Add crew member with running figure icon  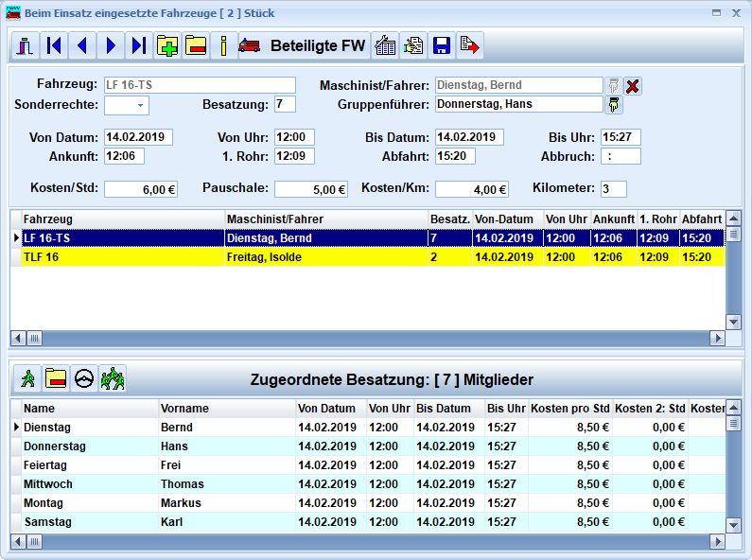pyautogui.click(x=27, y=378)
